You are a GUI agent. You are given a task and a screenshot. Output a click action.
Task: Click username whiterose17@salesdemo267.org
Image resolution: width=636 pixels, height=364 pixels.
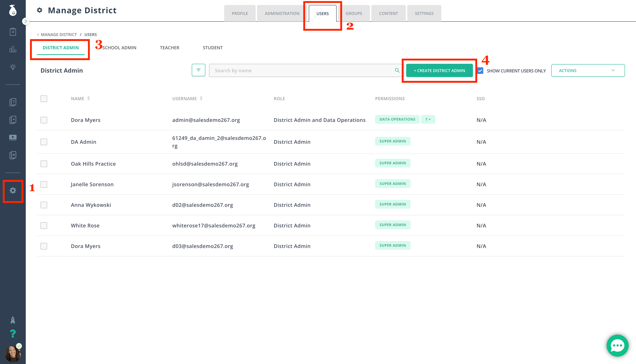(214, 226)
